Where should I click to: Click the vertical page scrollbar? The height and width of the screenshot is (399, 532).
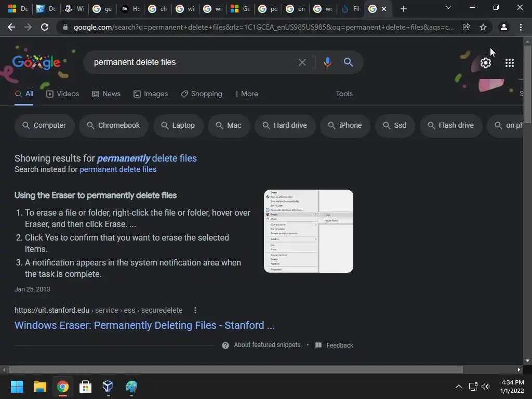click(527, 84)
